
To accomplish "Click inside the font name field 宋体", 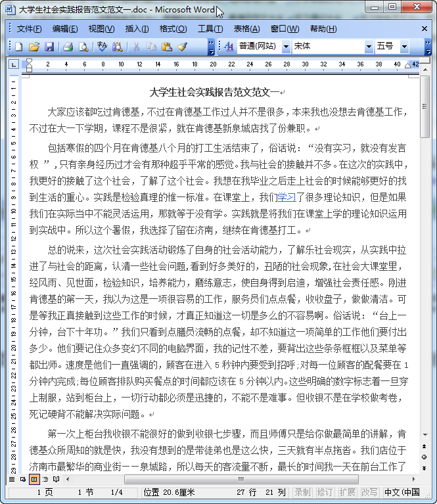I will [328, 47].
